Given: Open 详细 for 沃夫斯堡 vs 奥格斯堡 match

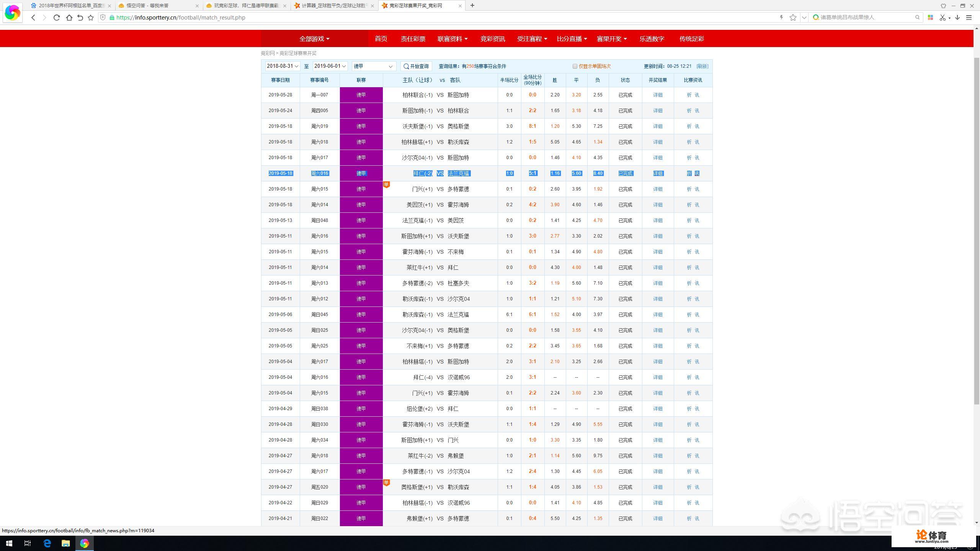Looking at the screenshot, I should click(x=658, y=126).
